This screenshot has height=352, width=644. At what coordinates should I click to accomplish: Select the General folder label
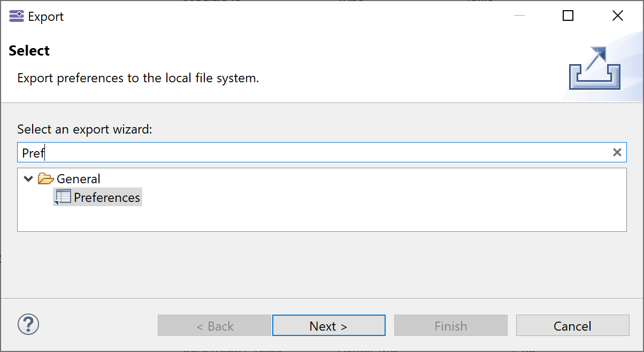[79, 179]
